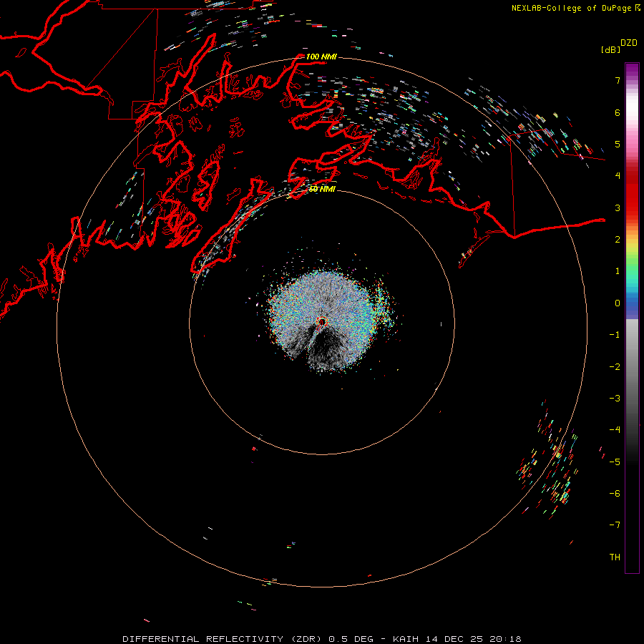This screenshot has height=644, width=644.
Task: Select the 1 value on color scale
Action: coord(618,271)
